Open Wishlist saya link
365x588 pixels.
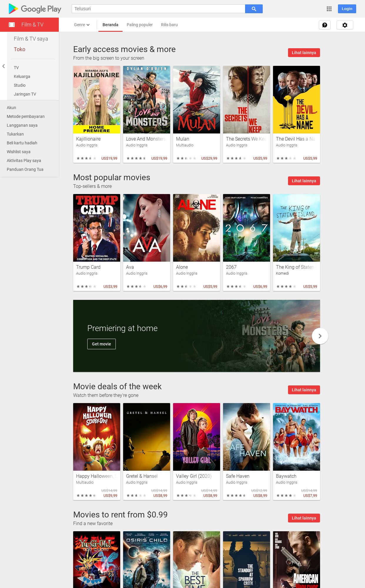point(19,152)
